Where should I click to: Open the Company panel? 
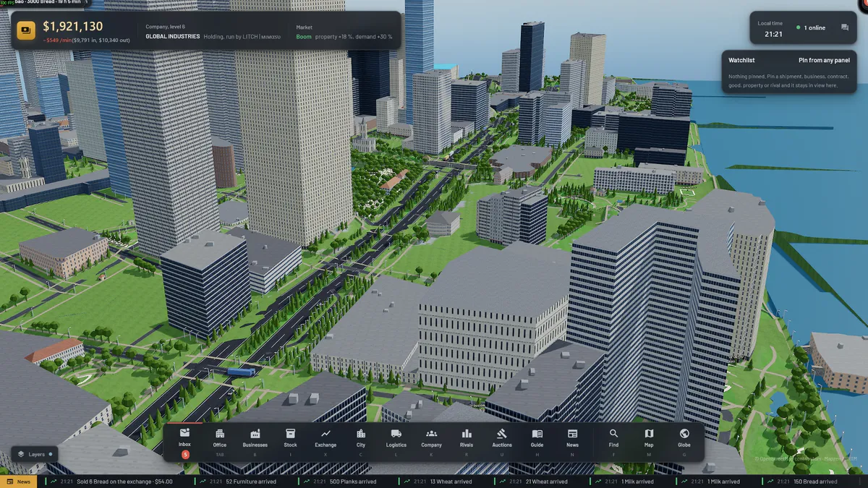click(431, 442)
